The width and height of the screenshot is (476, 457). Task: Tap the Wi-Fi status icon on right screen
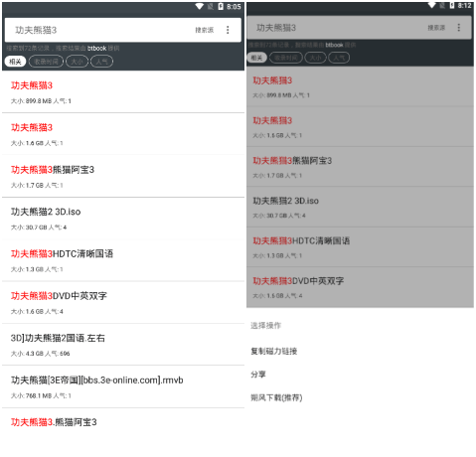432,5
